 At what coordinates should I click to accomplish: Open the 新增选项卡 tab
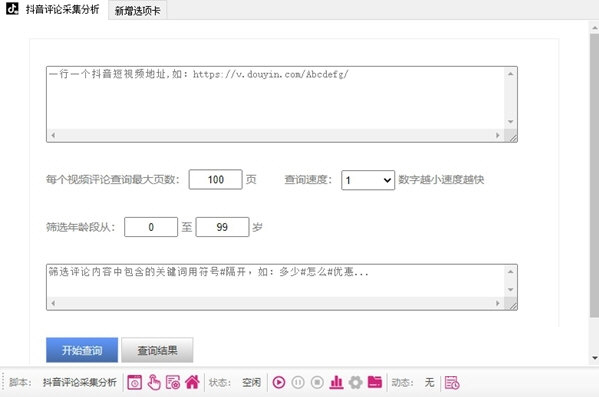click(x=138, y=11)
